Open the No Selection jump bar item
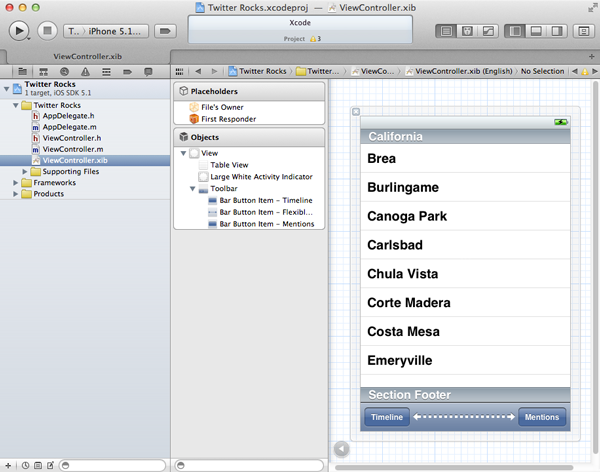This screenshot has width=600, height=472. pos(542,71)
